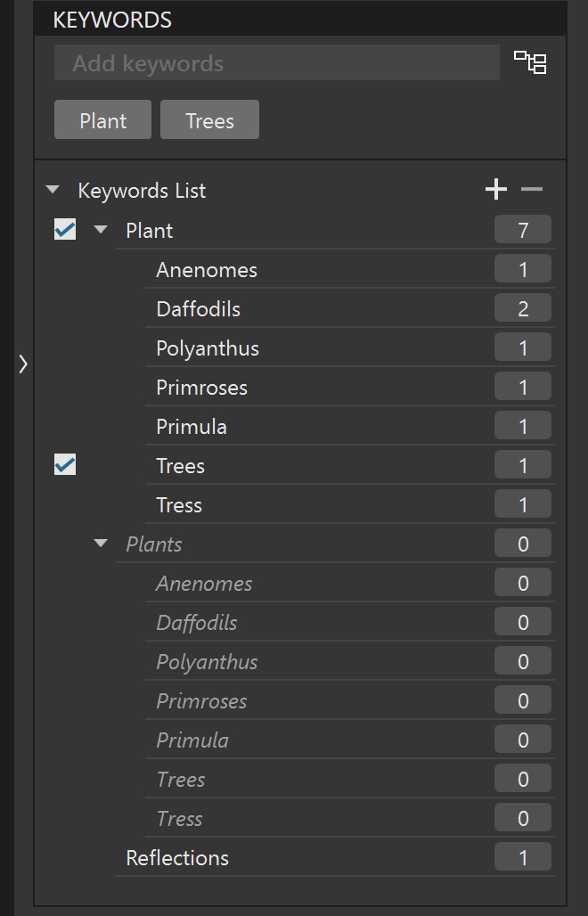Select italic Primula under Plants group

tap(192, 740)
